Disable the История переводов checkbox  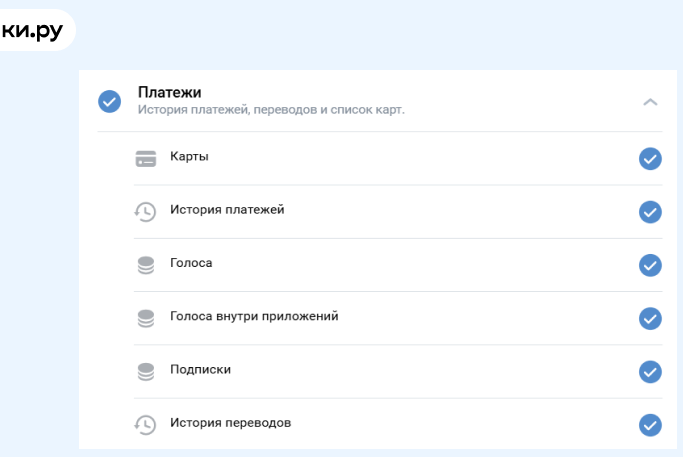[x=650, y=424]
